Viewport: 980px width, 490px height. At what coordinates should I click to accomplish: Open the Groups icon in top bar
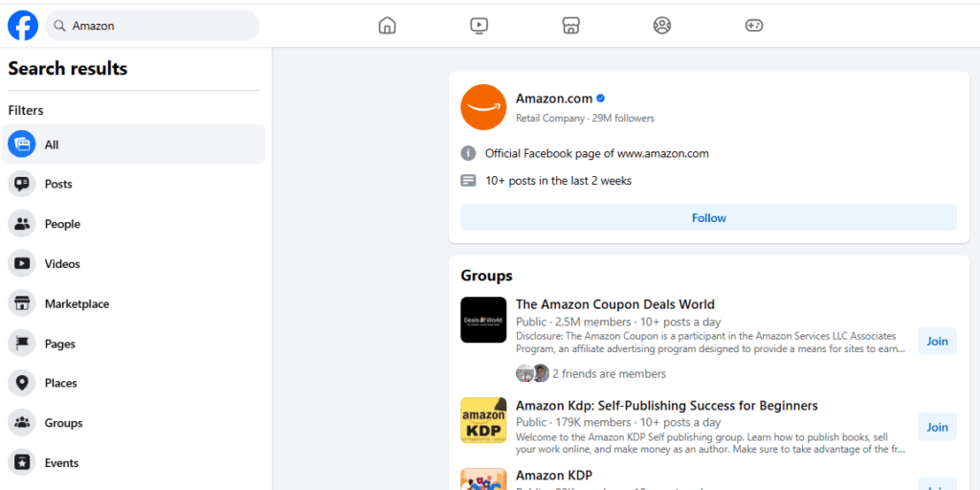(662, 26)
